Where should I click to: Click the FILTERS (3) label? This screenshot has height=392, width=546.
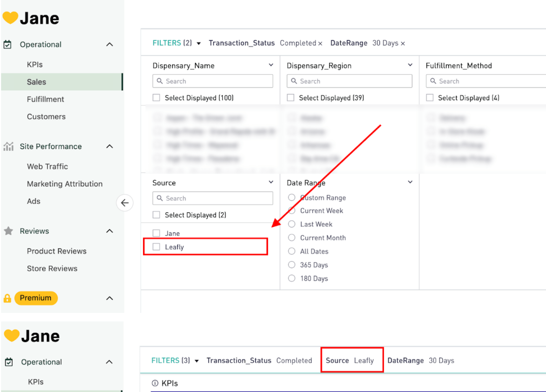170,361
